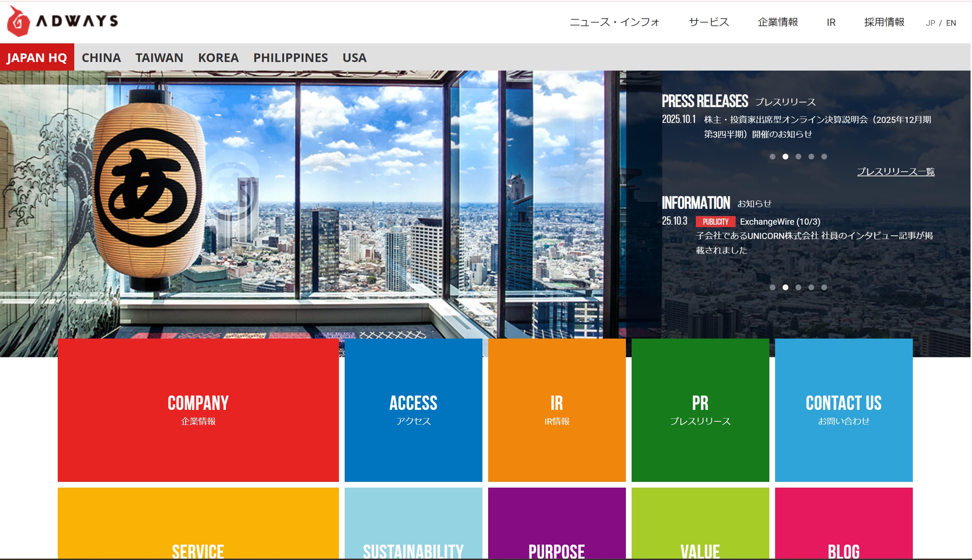Select third press release carousel dot
Screen dimensions: 972x560
(798, 157)
